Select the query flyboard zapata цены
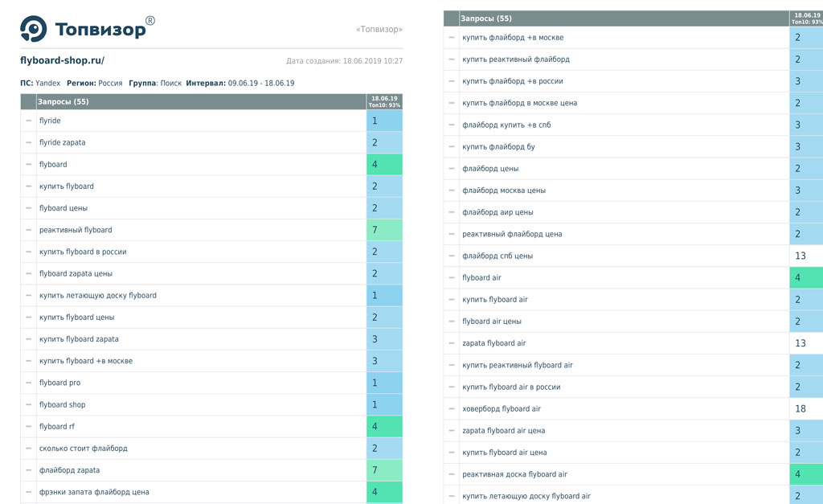Screen dimensions: 823x504 (x=76, y=273)
